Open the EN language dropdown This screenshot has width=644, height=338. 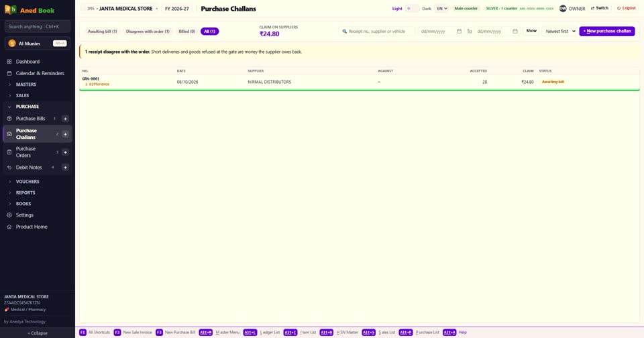tap(441, 8)
